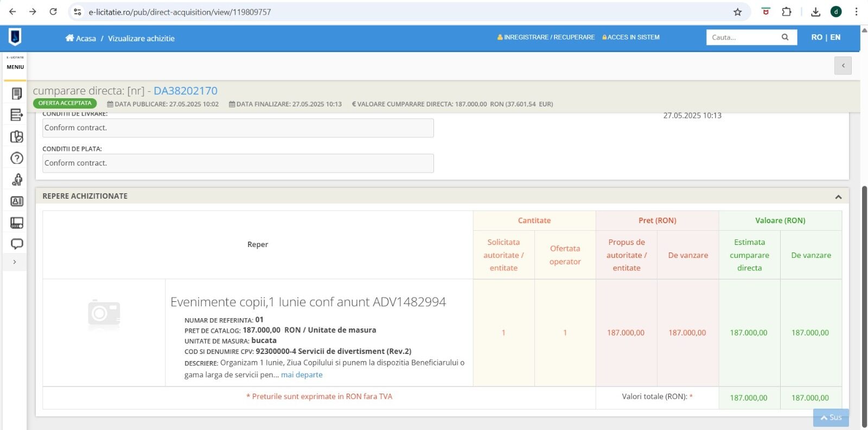
Task: Open INREGISTRARE / RECUPERARE in header
Action: click(x=546, y=37)
